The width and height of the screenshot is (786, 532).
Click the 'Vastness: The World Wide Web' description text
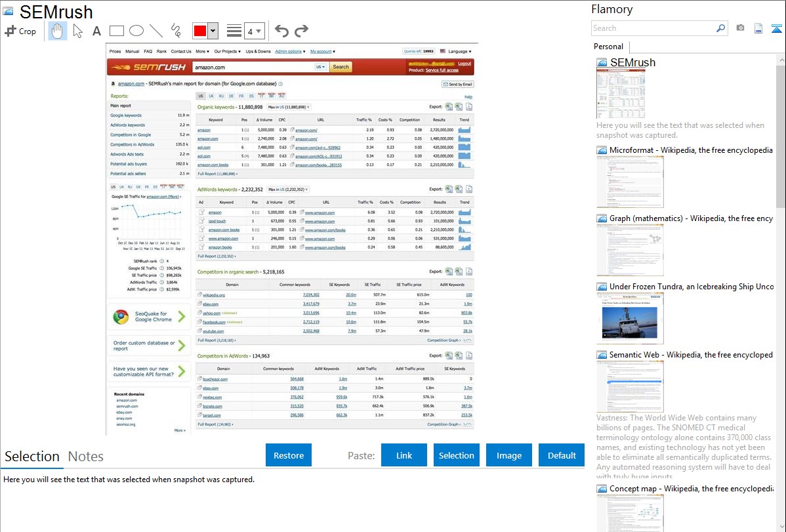684,447
